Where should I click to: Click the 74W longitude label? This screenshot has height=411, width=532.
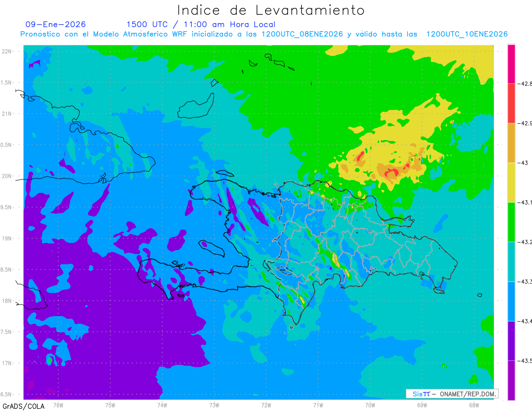click(162, 405)
